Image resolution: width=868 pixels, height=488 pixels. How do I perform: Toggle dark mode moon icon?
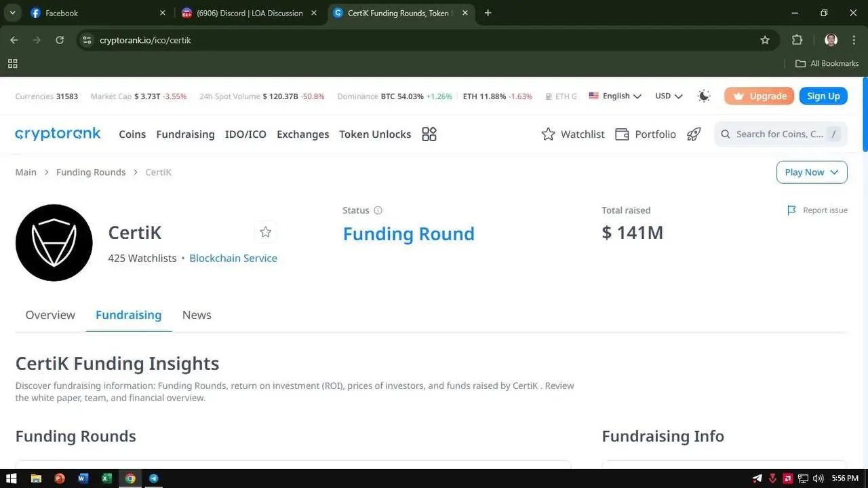pyautogui.click(x=704, y=96)
